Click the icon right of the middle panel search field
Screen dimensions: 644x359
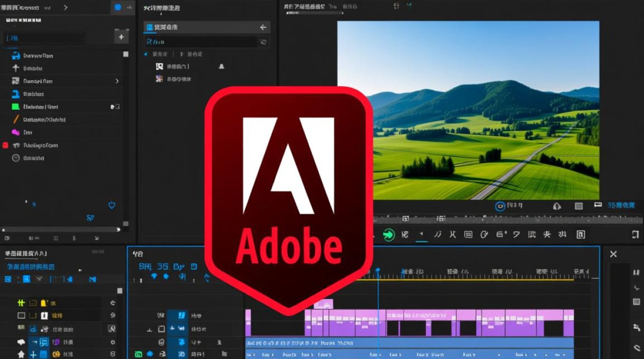coord(263,42)
